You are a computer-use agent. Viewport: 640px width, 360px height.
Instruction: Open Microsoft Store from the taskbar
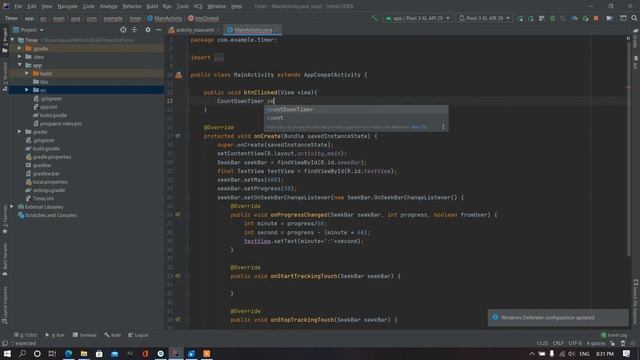coord(99,353)
